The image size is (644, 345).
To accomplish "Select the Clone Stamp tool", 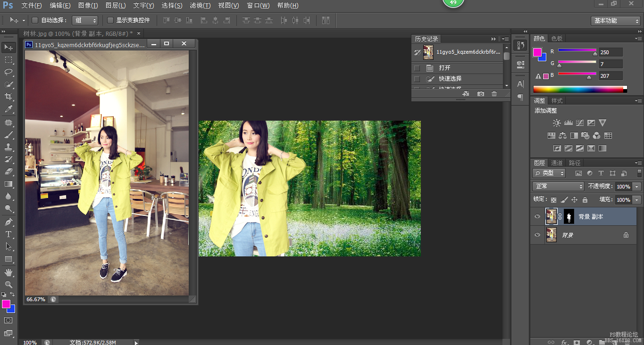I will click(8, 147).
